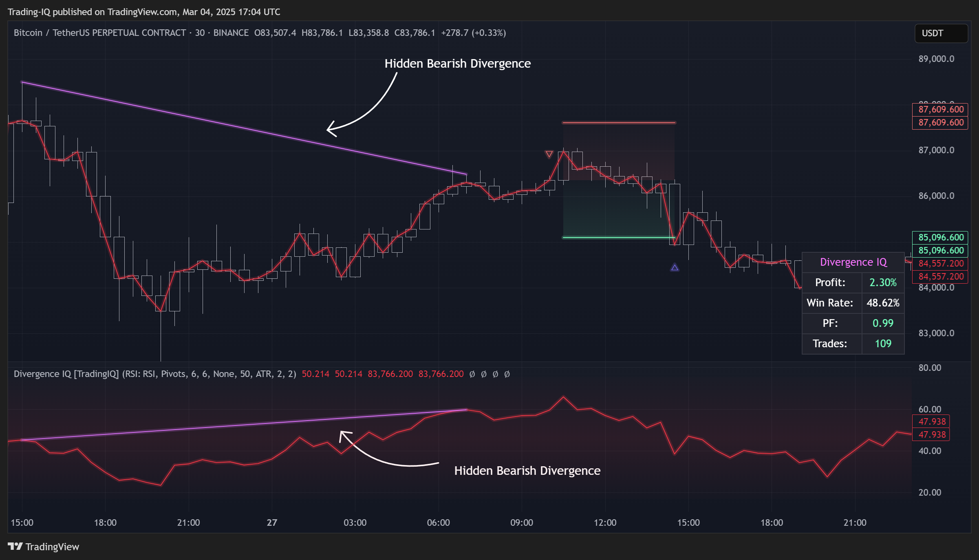Click the purple up-triangle exit signal marker
Screen dimensions: 979x560
[x=675, y=267]
